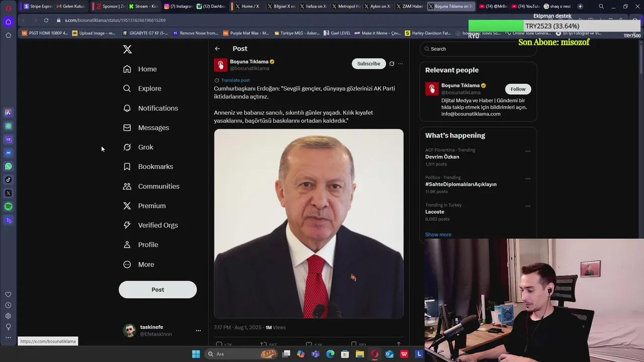Open Messenger in the Opera sidebar
Screen dimensions: 644x362
8,153
